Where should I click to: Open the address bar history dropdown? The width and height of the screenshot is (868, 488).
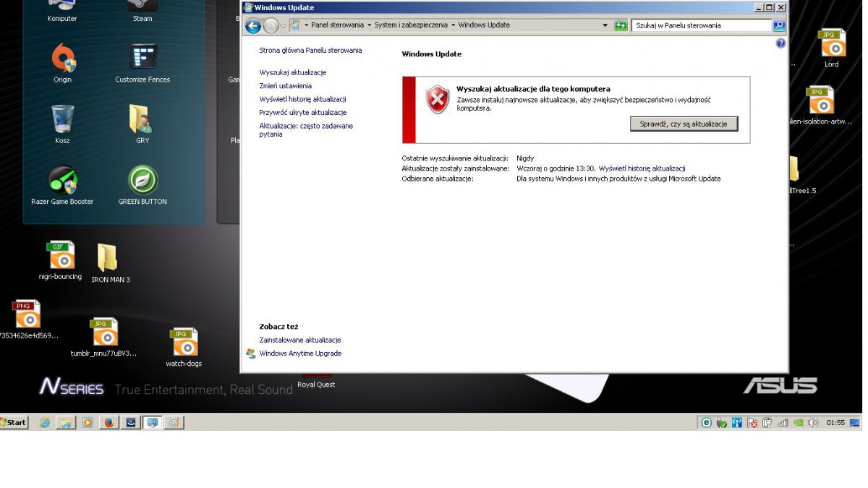[x=606, y=25]
